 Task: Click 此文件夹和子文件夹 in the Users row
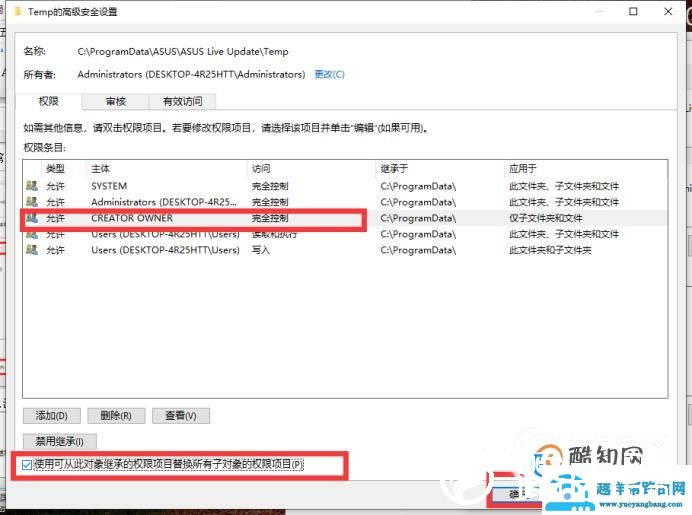pyautogui.click(x=550, y=250)
